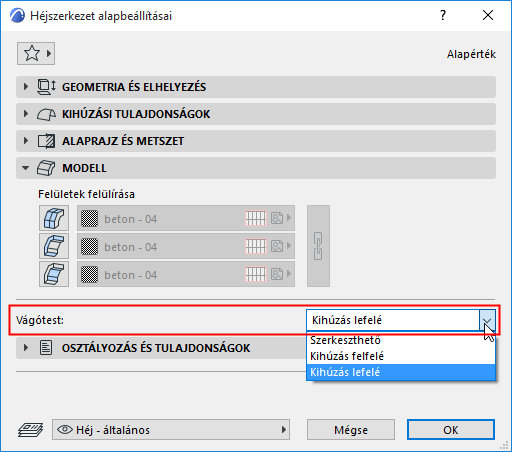Click second row beton texture swatch
Viewport: 512px width, 452px height.
pos(90,247)
